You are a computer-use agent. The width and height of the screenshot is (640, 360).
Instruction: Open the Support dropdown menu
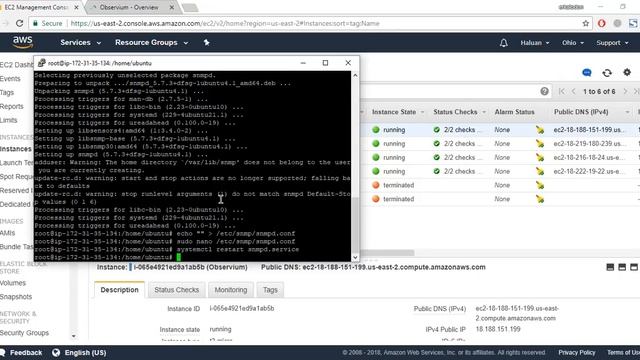tap(612, 43)
